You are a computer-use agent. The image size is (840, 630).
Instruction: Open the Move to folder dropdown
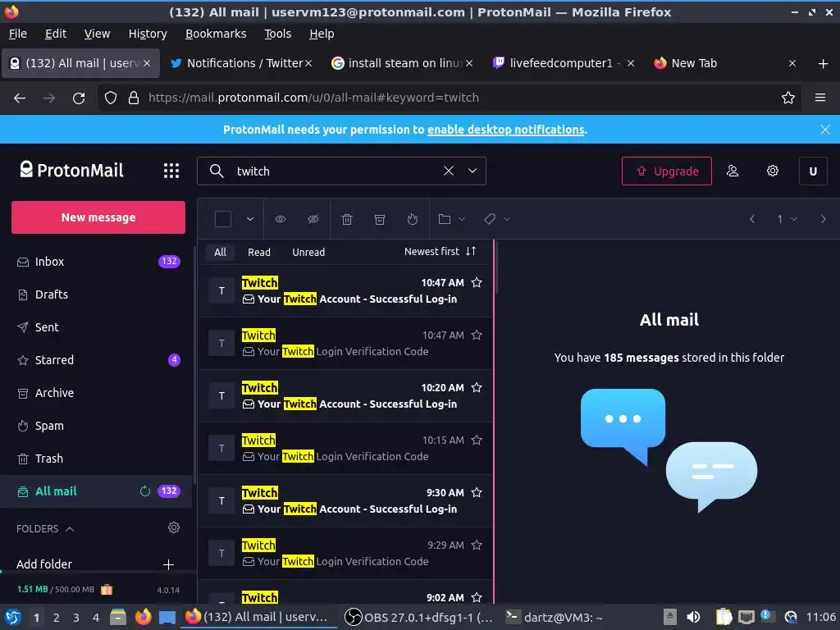coord(451,219)
